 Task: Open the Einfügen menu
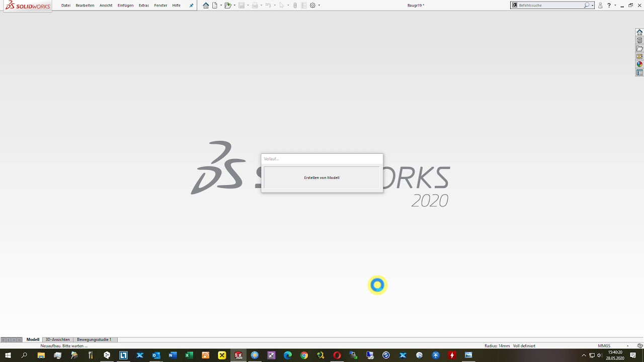point(126,5)
